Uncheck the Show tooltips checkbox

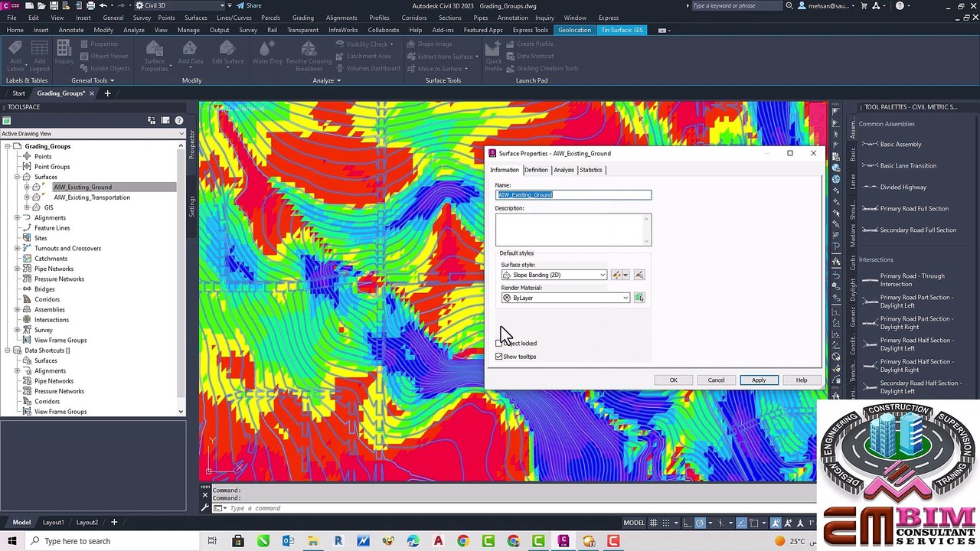[x=499, y=357]
